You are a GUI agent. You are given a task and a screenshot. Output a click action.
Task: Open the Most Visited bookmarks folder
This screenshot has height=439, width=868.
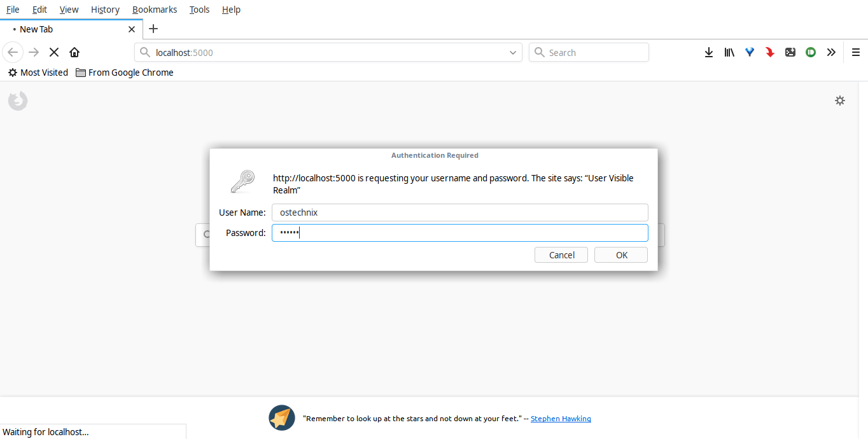coord(38,73)
